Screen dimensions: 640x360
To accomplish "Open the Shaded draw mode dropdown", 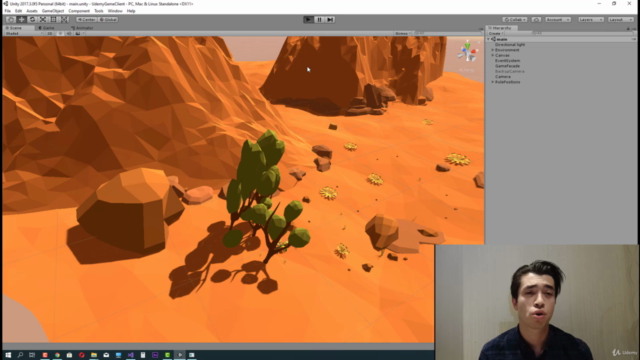I will click(x=24, y=33).
